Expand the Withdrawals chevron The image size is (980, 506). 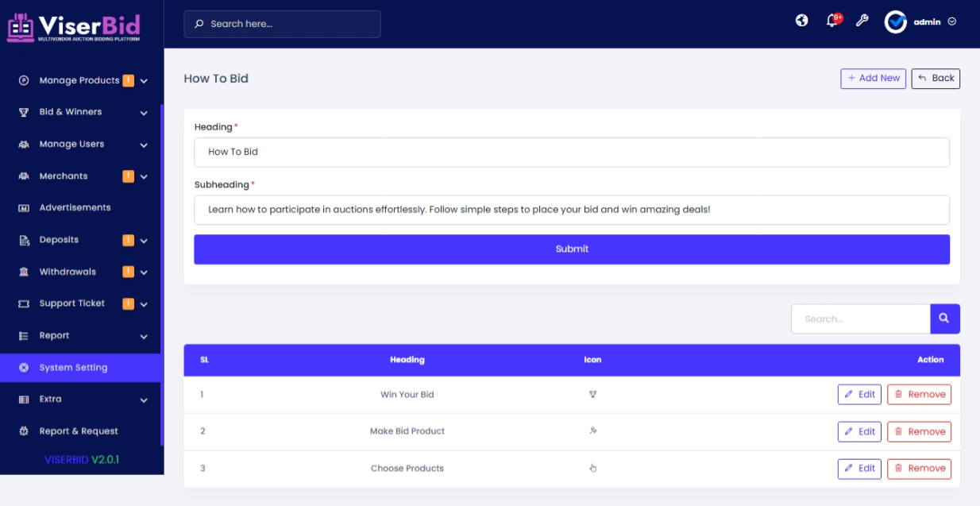[144, 272]
